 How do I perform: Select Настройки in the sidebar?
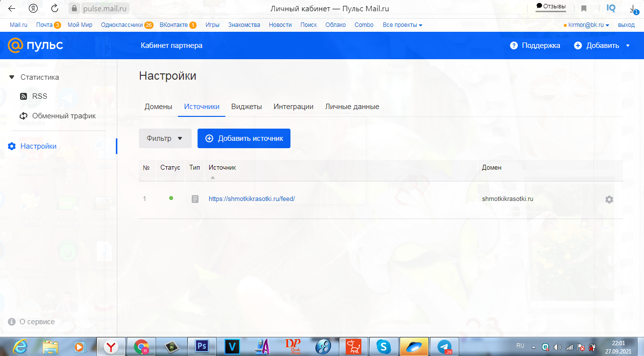tap(39, 146)
